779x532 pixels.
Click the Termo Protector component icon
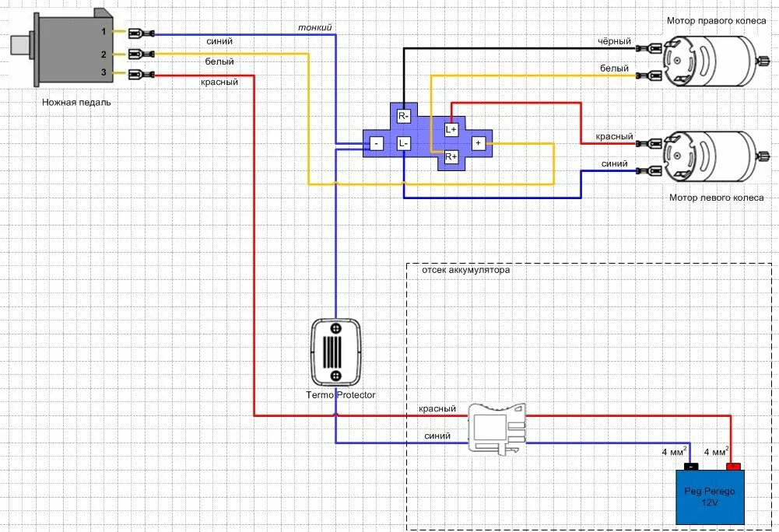pyautogui.click(x=335, y=352)
